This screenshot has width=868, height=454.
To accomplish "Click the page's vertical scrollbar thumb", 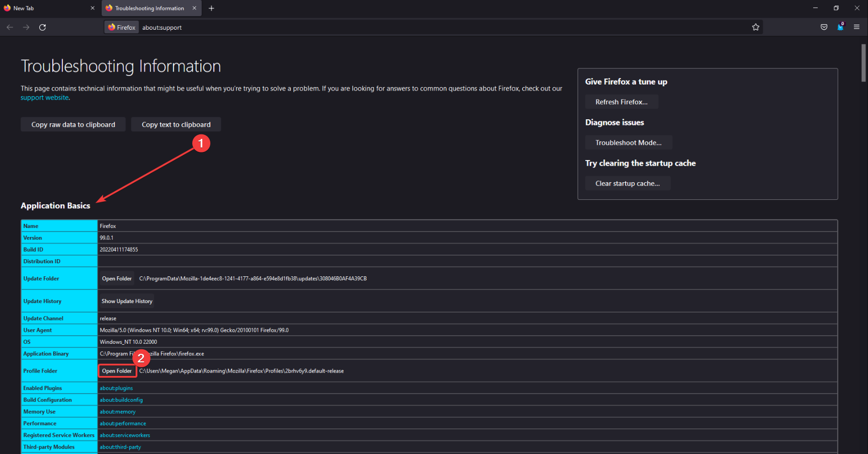I will [x=863, y=63].
